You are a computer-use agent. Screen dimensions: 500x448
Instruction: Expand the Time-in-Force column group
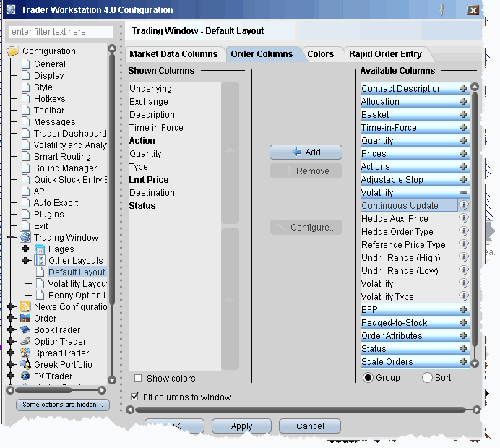click(463, 127)
